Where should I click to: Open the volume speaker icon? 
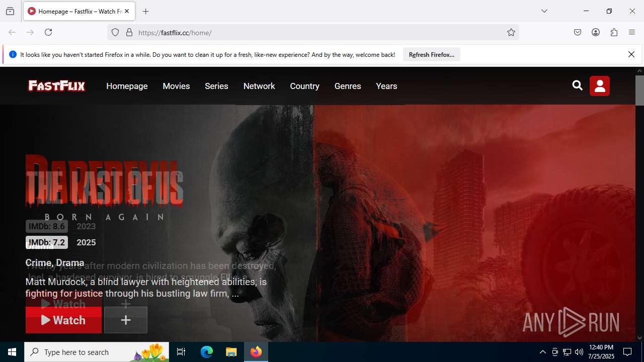(579, 352)
